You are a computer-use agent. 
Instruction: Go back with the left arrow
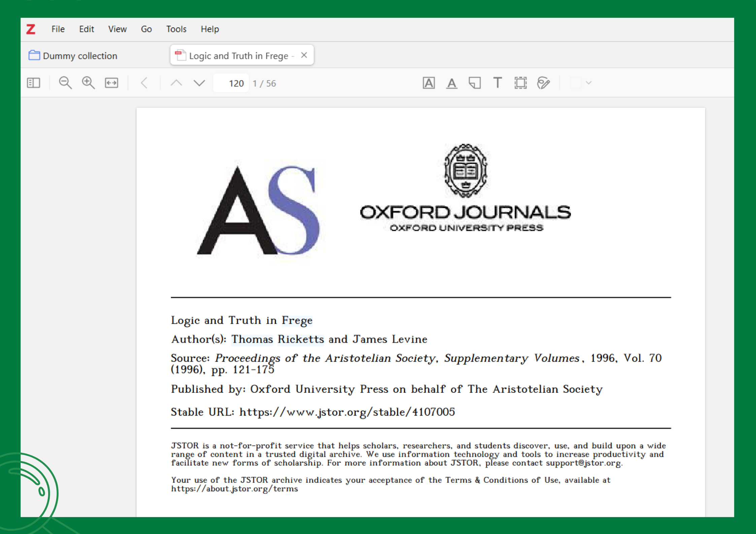click(144, 83)
